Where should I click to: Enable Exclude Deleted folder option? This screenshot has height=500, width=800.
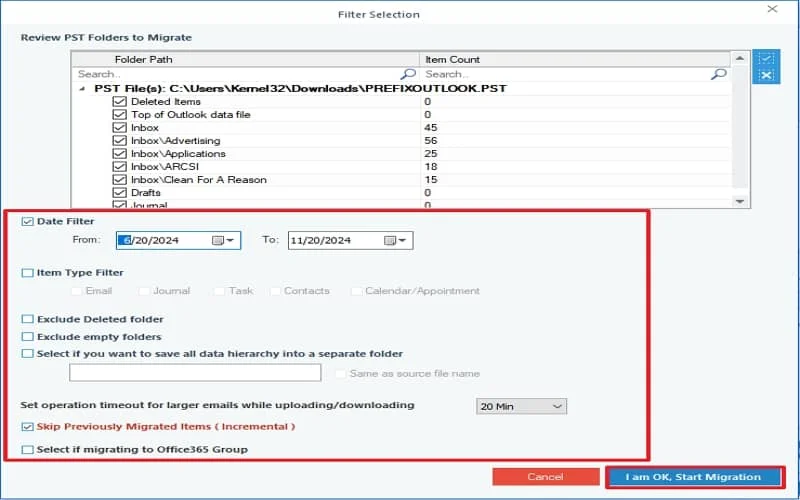click(x=28, y=319)
